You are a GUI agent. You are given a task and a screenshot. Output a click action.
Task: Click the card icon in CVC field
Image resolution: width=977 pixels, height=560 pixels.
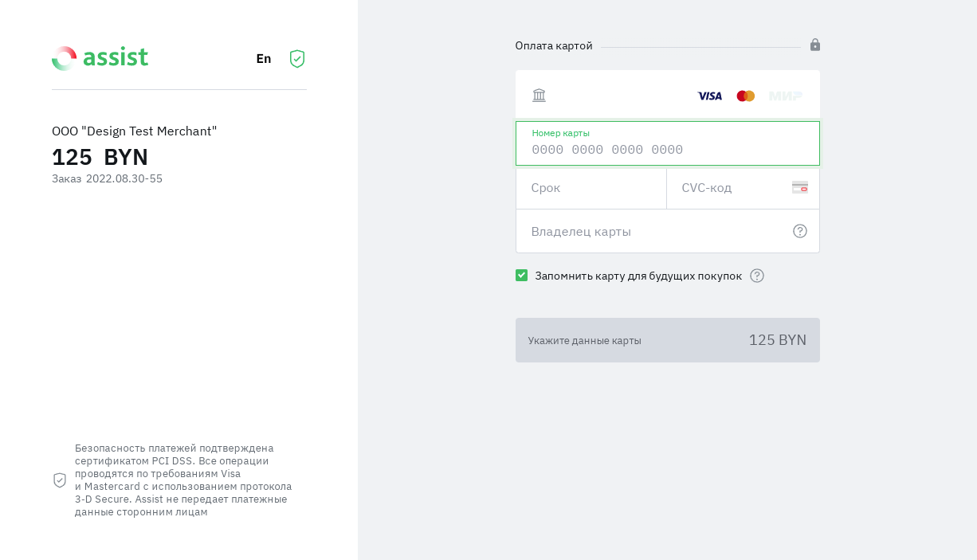click(x=799, y=187)
